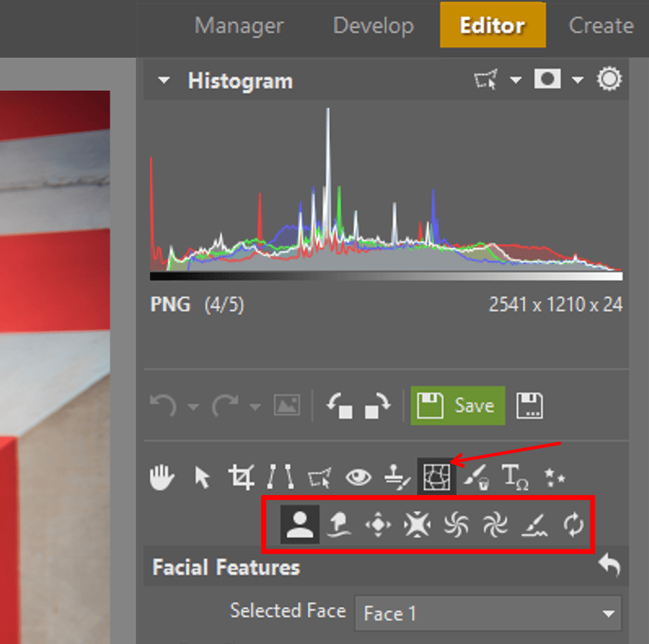Open the Selected Face dropdown
649x644 pixels.
(x=488, y=613)
